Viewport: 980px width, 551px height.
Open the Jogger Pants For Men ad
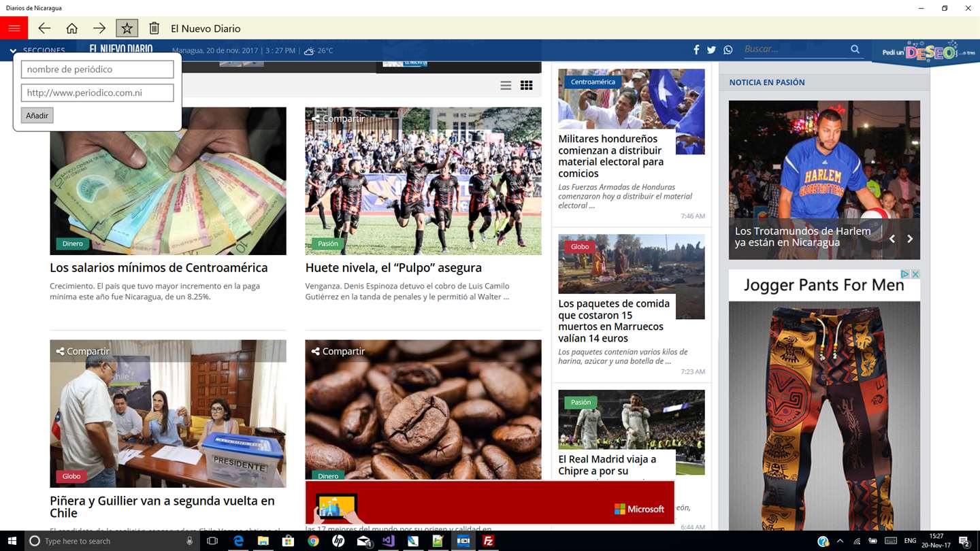click(x=824, y=401)
